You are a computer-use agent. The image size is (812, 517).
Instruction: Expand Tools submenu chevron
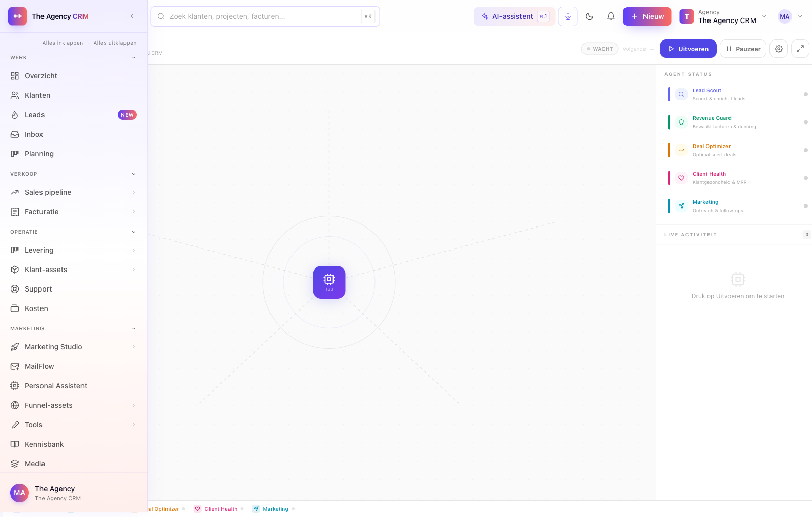(x=134, y=425)
